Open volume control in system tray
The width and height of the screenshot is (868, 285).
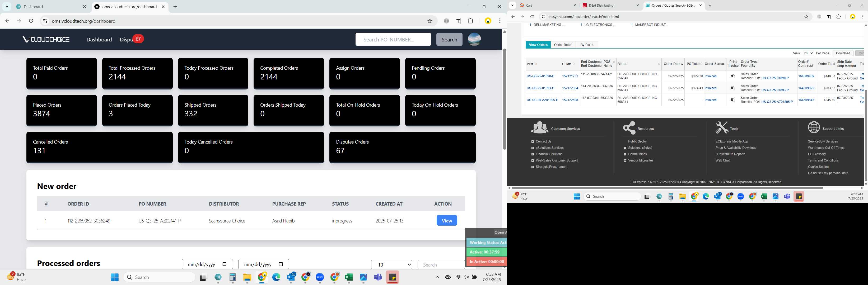[x=466, y=277]
